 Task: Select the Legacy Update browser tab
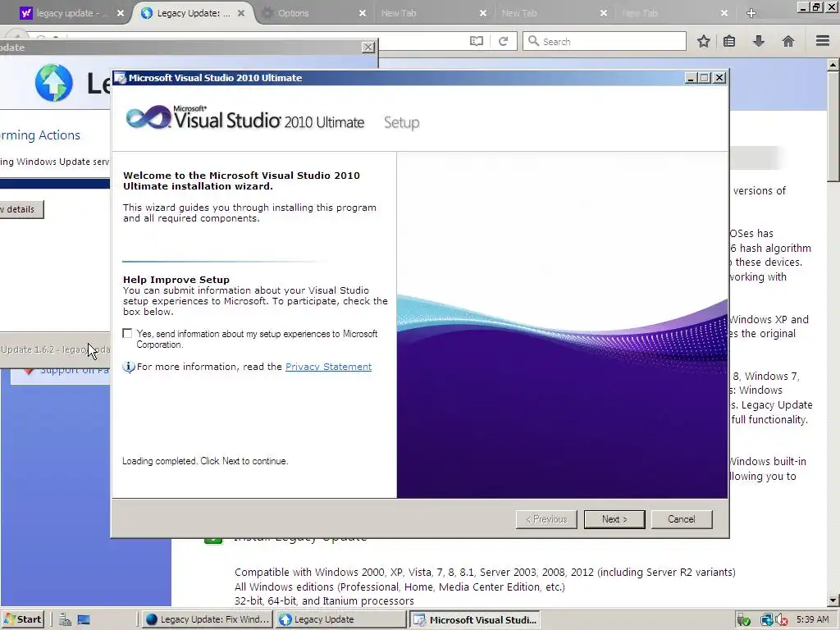click(193, 13)
